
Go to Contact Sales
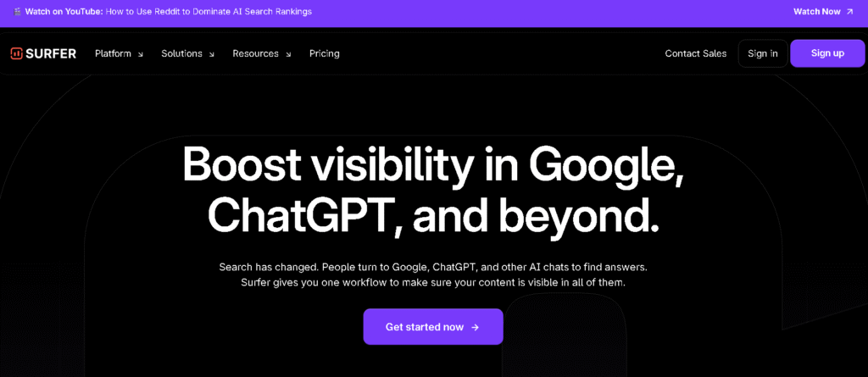pyautogui.click(x=695, y=53)
